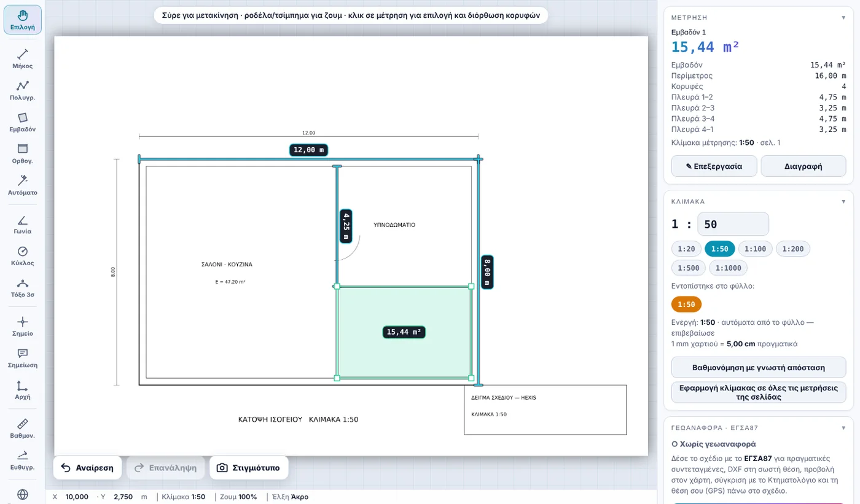The width and height of the screenshot is (860, 504).
Task: Select the 12,00 m measurement label
Action: pyautogui.click(x=308, y=150)
